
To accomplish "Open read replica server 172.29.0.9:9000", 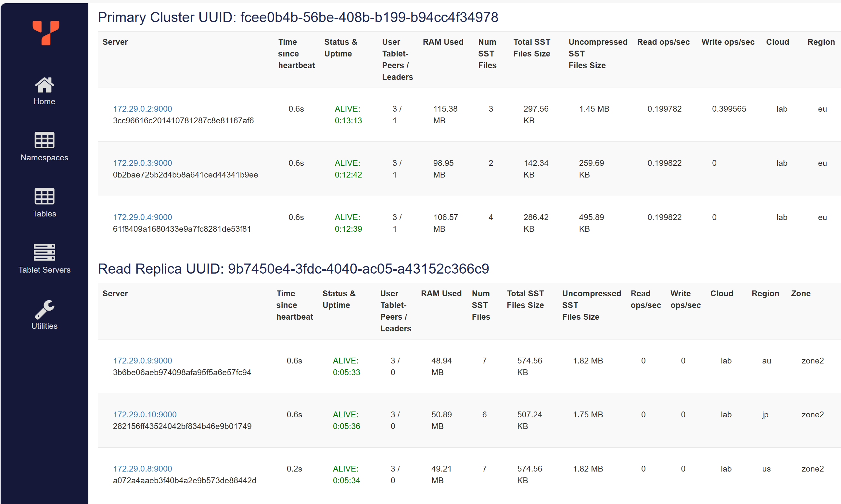I will [x=142, y=360].
